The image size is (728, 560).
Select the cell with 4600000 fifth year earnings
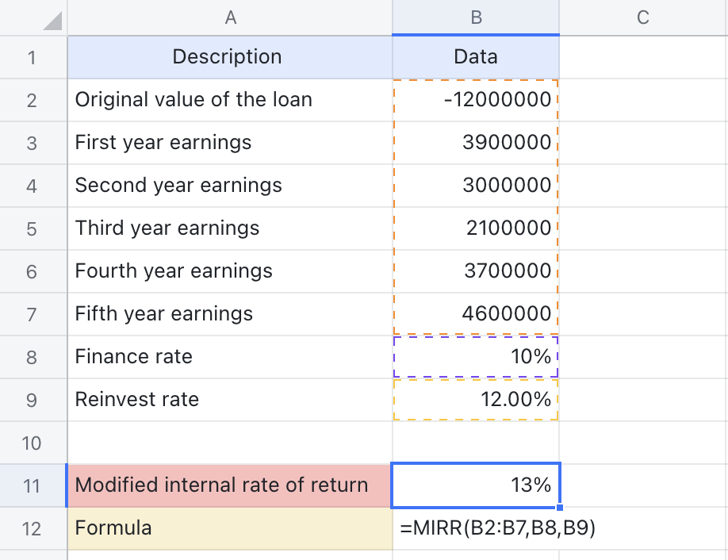click(475, 313)
